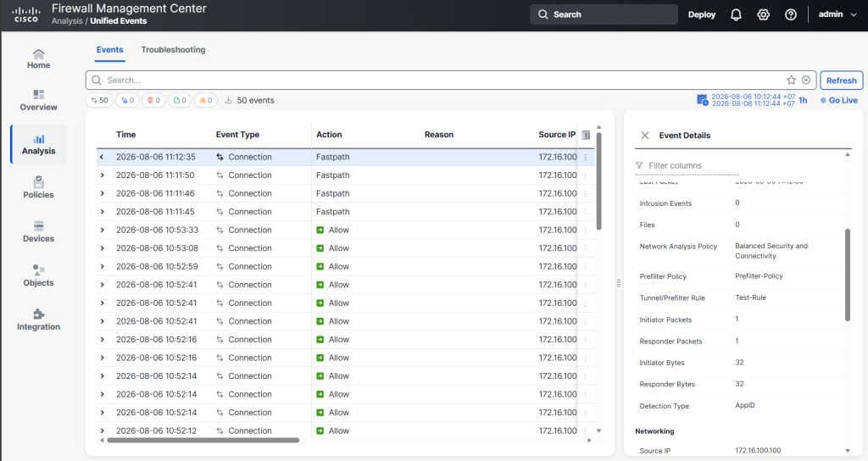Open Policies in sidebar
868x461 pixels.
(38, 187)
